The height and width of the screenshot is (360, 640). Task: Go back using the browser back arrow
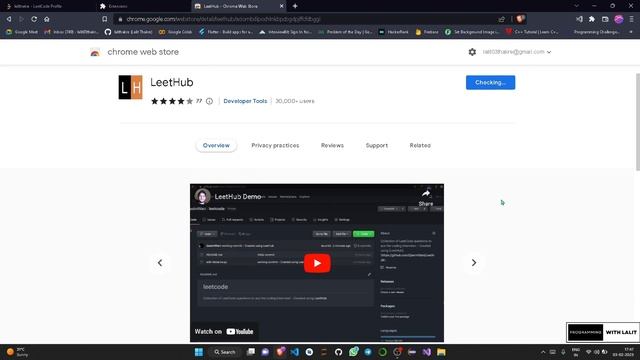9,19
